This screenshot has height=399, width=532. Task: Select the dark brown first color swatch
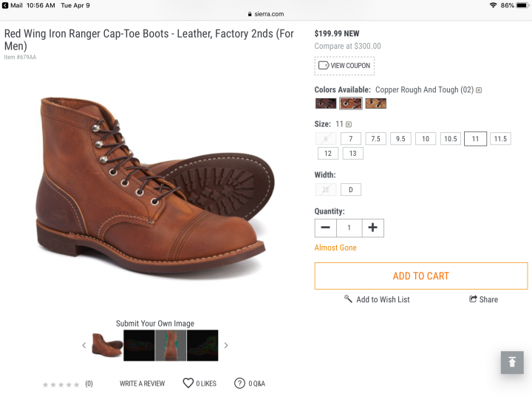pyautogui.click(x=326, y=103)
